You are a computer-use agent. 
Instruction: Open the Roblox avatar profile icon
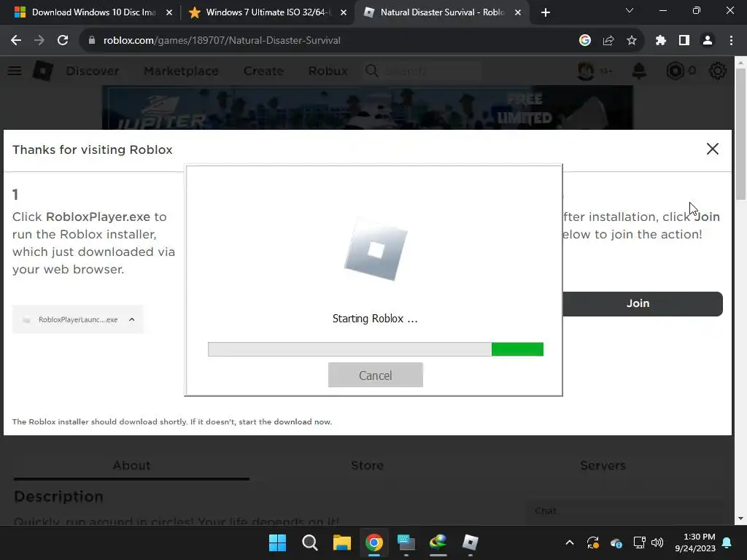point(586,71)
